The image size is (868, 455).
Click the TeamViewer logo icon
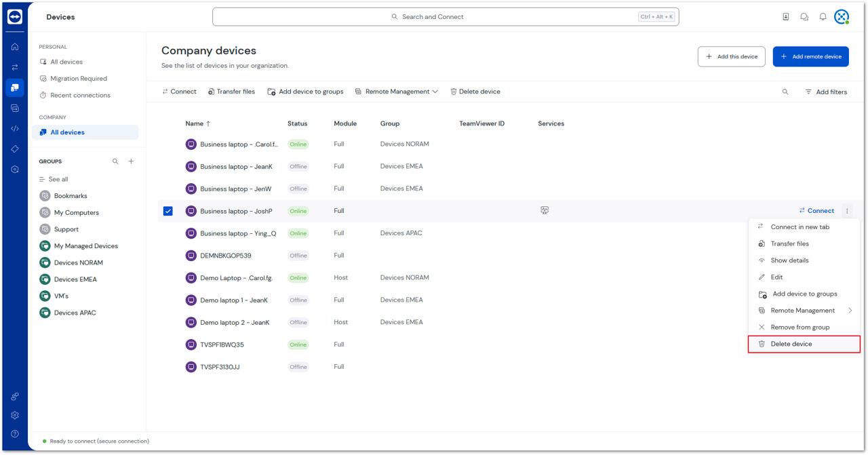point(15,17)
